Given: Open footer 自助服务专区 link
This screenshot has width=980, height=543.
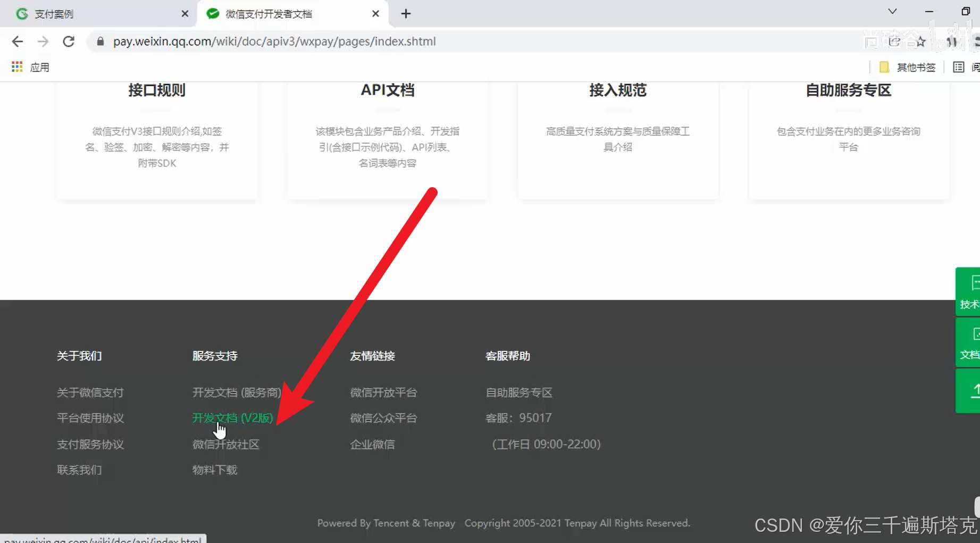Looking at the screenshot, I should click(519, 392).
